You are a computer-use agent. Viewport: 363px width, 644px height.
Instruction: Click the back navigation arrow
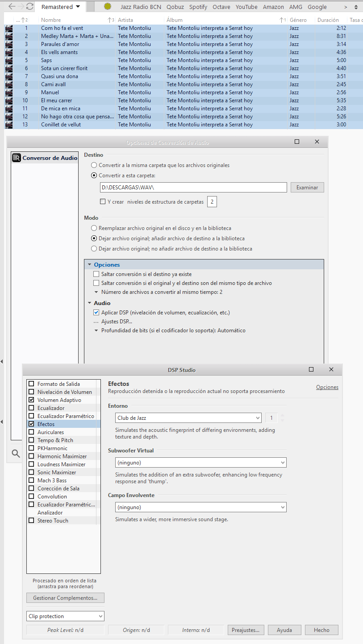click(x=12, y=7)
